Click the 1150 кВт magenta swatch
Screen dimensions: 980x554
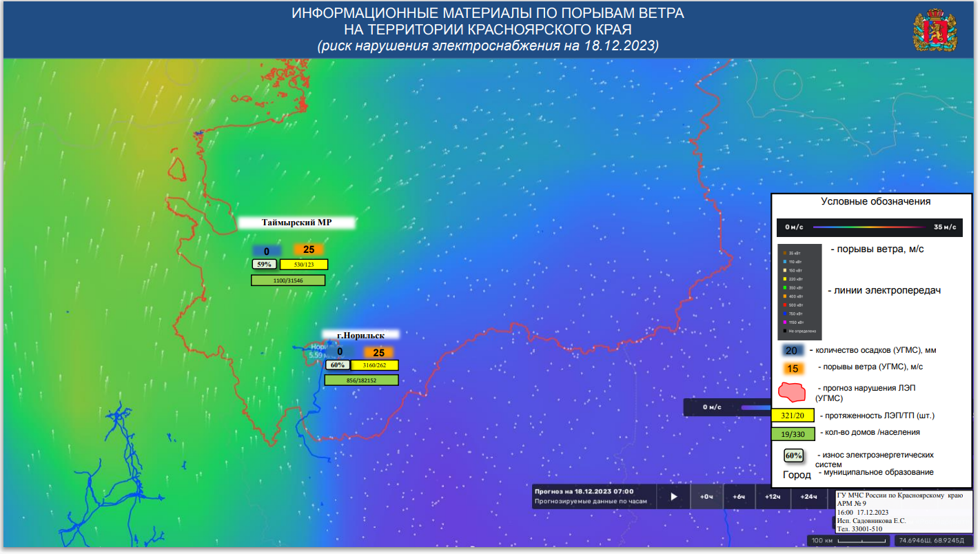click(x=785, y=322)
